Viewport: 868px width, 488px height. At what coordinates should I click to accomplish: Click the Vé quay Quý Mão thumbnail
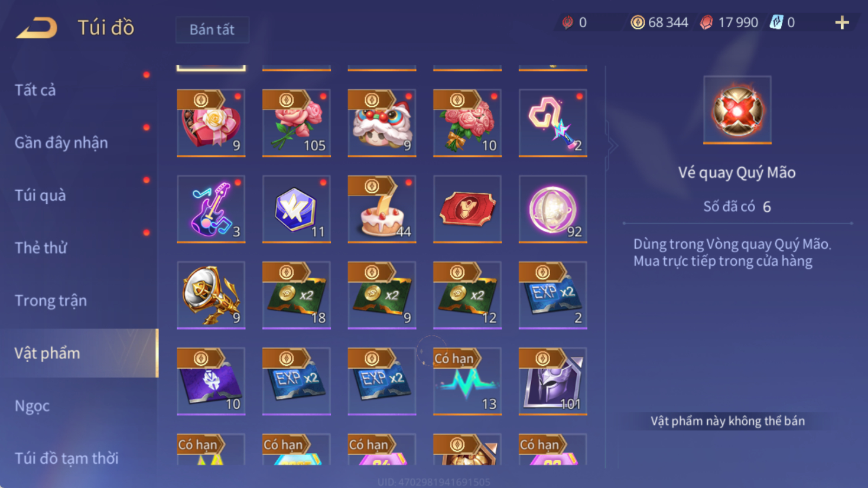click(737, 110)
